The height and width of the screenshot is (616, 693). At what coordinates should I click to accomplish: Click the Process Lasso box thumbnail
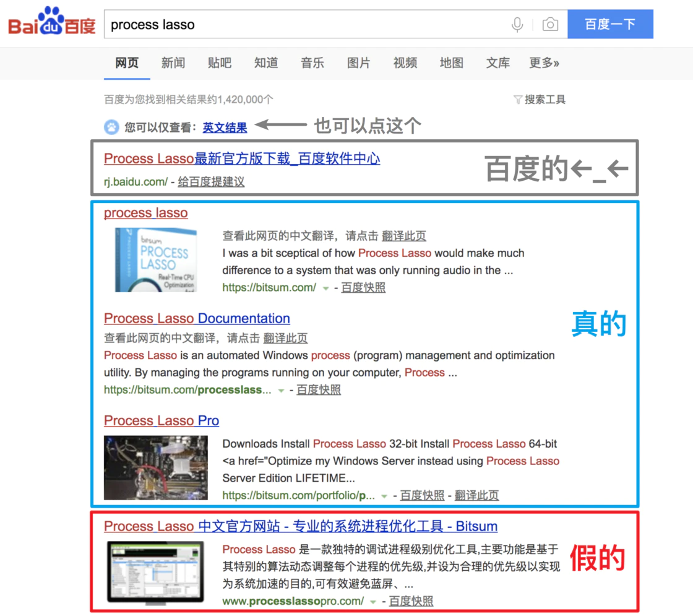coord(156,260)
